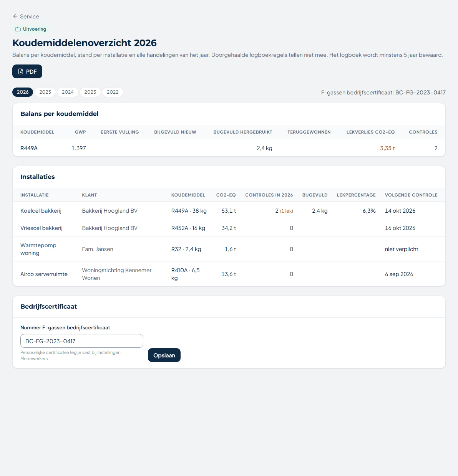The image size is (458, 476).
Task: Click the '6 sep 2026' next check date
Action: point(399,274)
